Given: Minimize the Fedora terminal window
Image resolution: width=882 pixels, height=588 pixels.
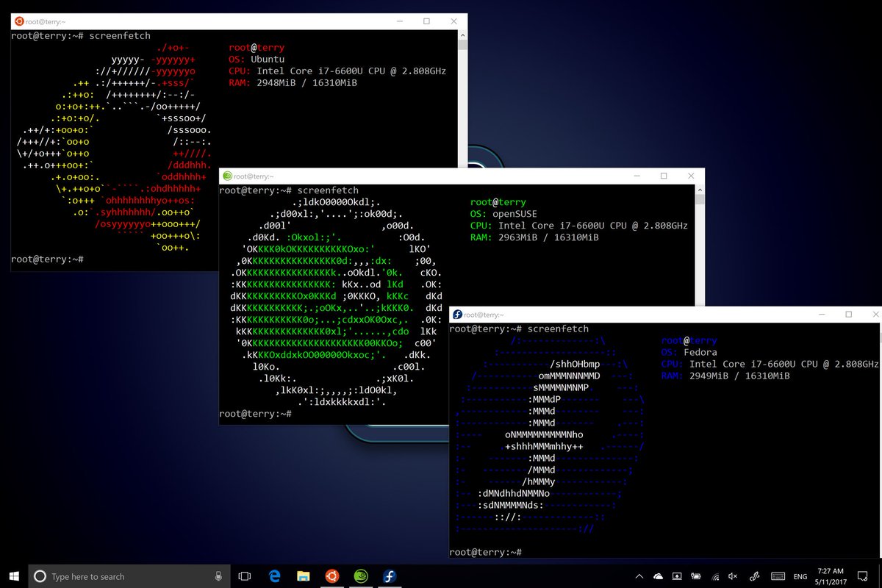Looking at the screenshot, I should [821, 315].
